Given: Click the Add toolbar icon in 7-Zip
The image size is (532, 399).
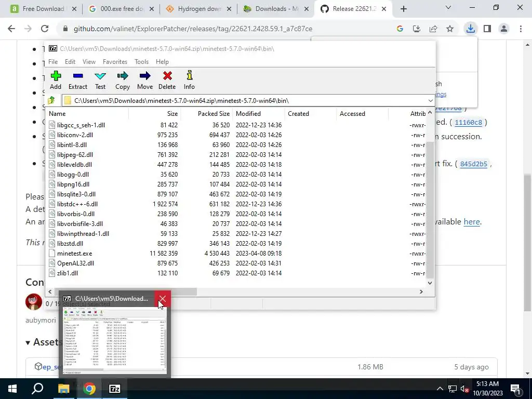Looking at the screenshot, I should tap(56, 80).
